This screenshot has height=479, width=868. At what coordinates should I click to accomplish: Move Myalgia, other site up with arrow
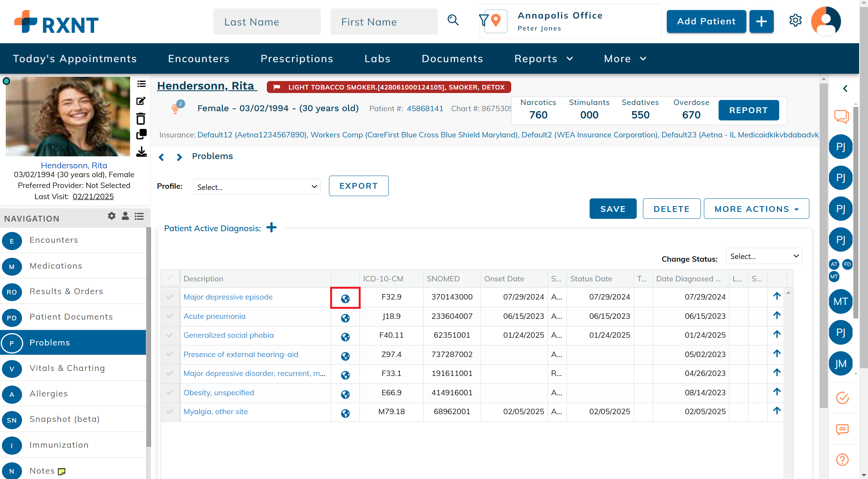[x=777, y=411]
